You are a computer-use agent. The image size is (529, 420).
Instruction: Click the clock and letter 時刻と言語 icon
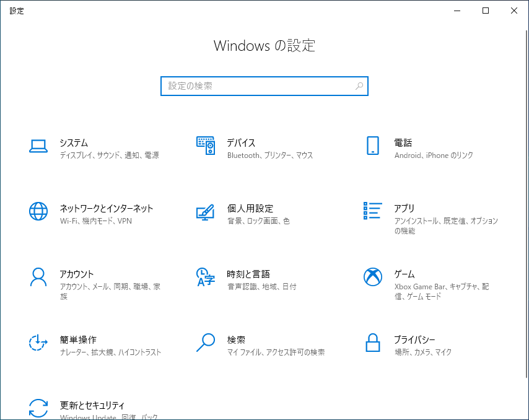coord(206,277)
